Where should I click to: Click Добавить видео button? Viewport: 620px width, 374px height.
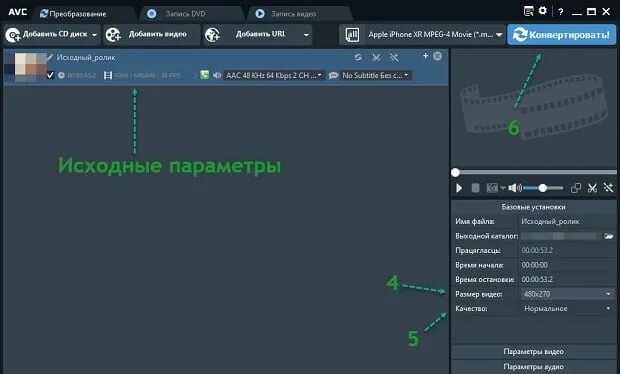coord(152,35)
